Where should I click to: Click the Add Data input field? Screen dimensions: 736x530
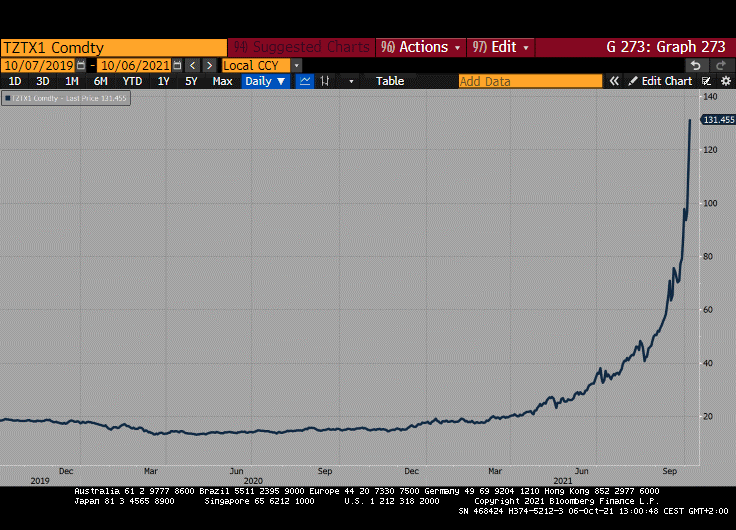[x=530, y=81]
